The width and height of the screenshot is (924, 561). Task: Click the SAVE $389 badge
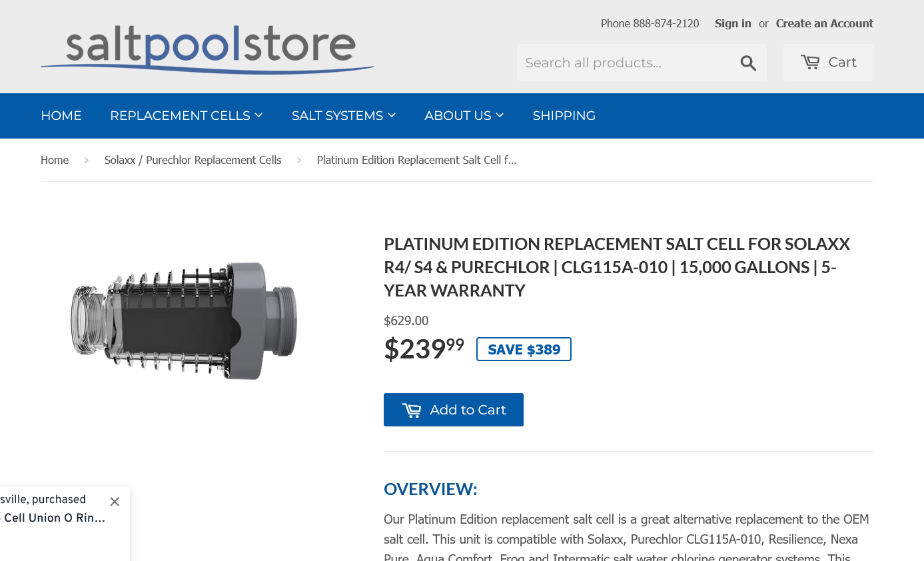coord(524,349)
